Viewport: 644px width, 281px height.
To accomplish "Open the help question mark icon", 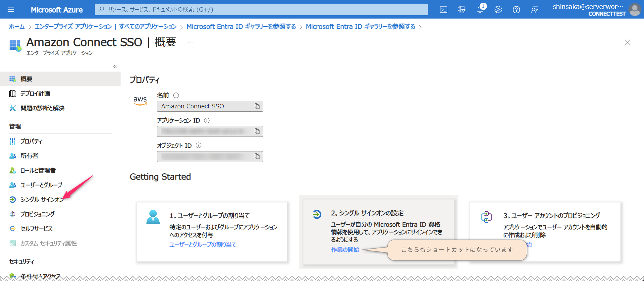I will coord(516,10).
